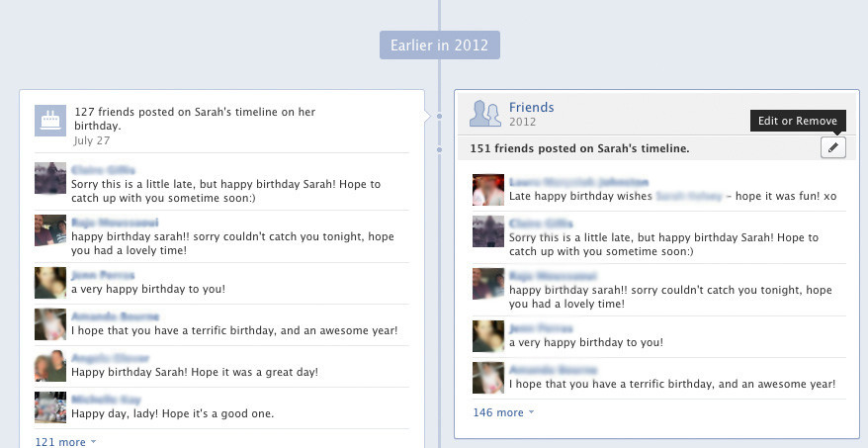
Task: Expand the "146 more" dropdown
Action: tap(503, 412)
